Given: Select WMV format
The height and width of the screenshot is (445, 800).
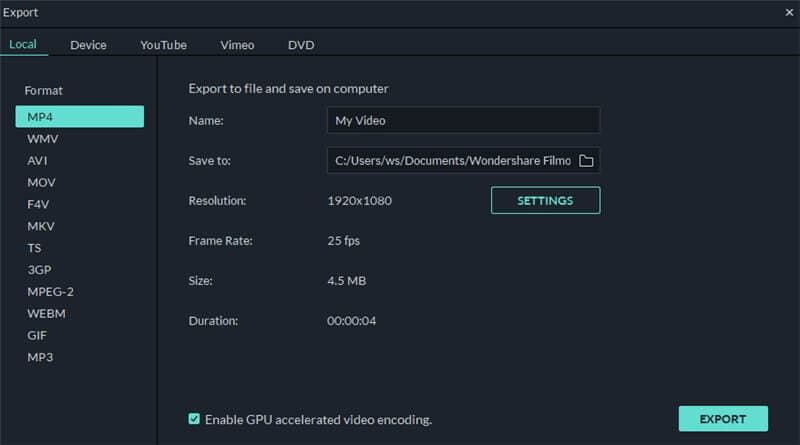Looking at the screenshot, I should coord(42,139).
